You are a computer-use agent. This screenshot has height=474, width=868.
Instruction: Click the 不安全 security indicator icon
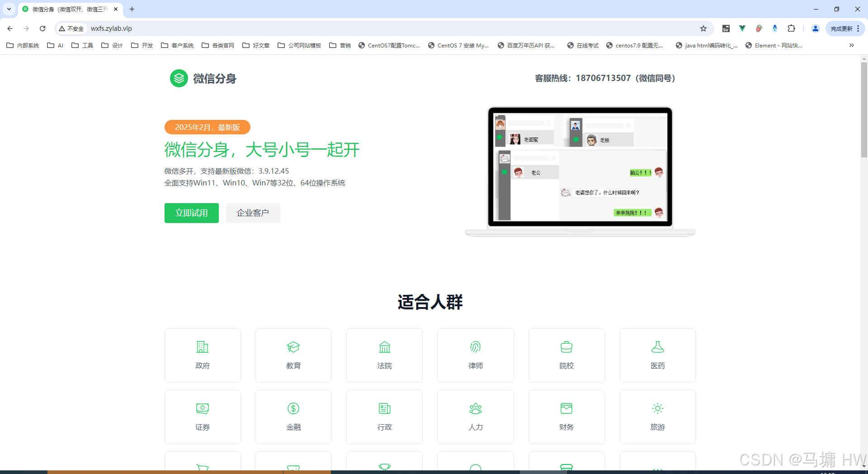(62, 28)
